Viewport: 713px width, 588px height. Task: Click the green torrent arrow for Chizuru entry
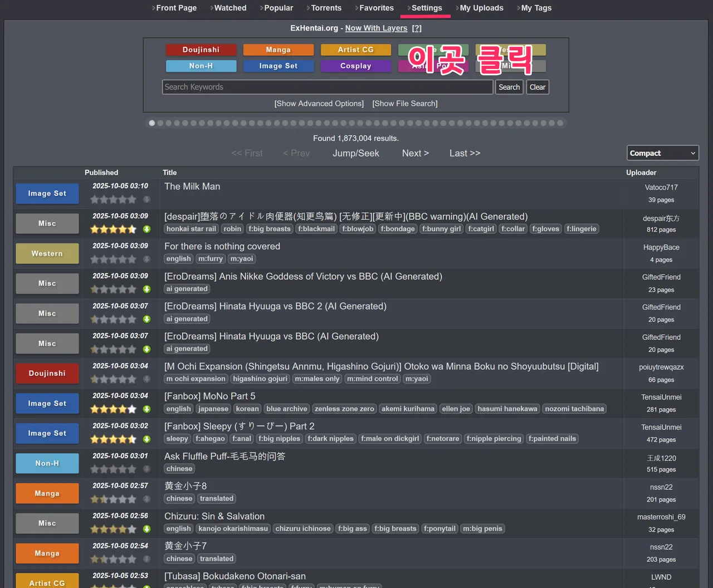146,529
